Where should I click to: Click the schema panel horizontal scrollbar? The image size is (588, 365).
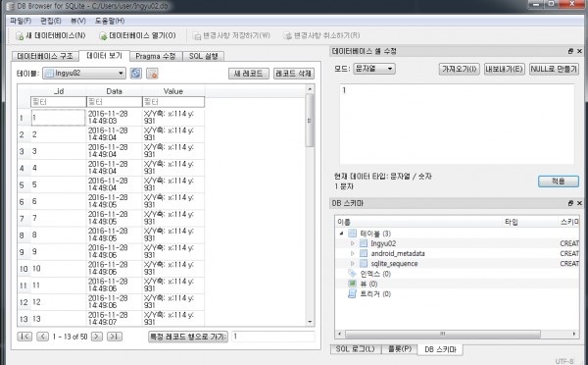click(x=443, y=334)
